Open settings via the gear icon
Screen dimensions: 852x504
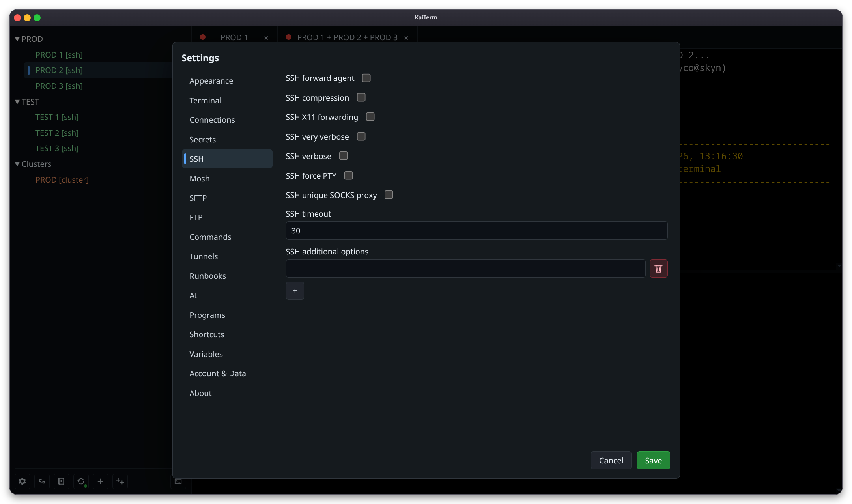coord(22,481)
